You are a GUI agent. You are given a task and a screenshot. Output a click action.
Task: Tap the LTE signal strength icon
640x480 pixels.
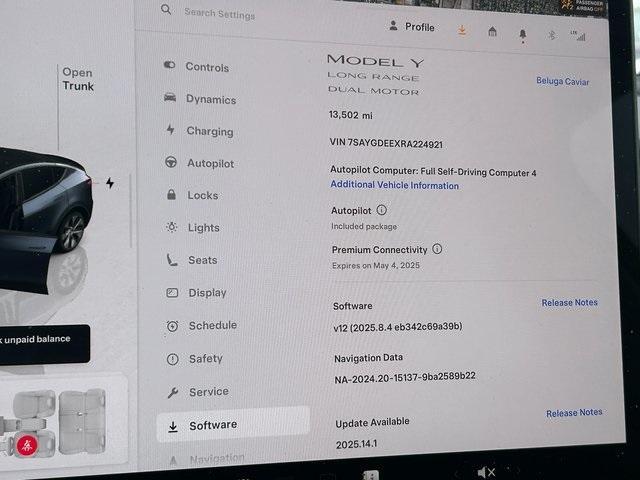[578, 36]
